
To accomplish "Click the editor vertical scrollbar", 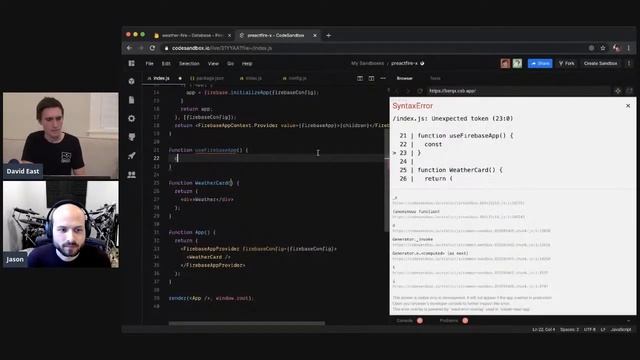I will tap(386, 180).
